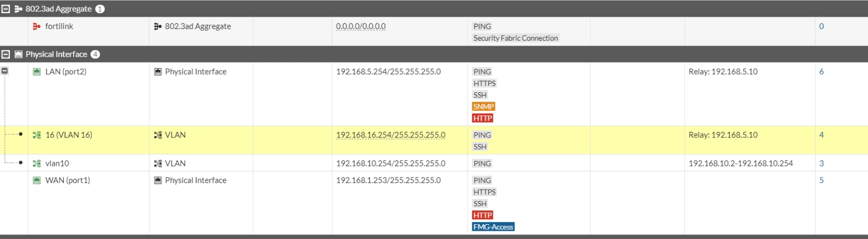The width and height of the screenshot is (868, 239).
Task: Collapse the LAN (port2) VLAN subtree
Action: click(x=5, y=71)
